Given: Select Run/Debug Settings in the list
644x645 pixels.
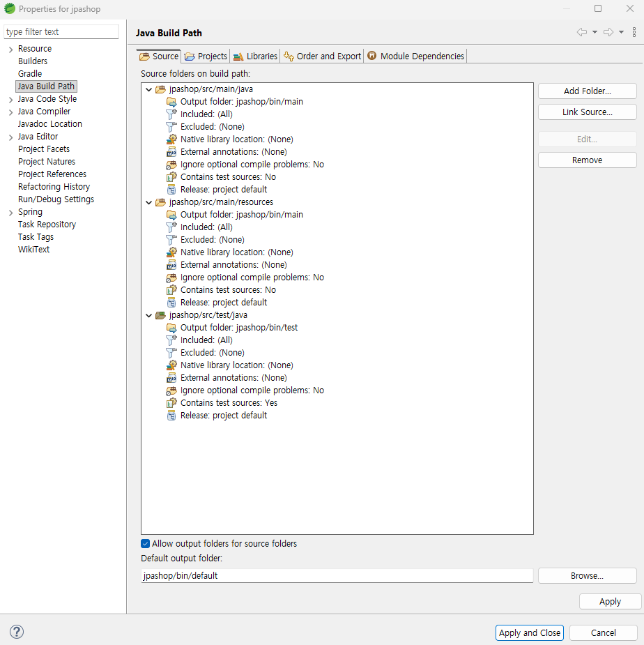Looking at the screenshot, I should 56,199.
